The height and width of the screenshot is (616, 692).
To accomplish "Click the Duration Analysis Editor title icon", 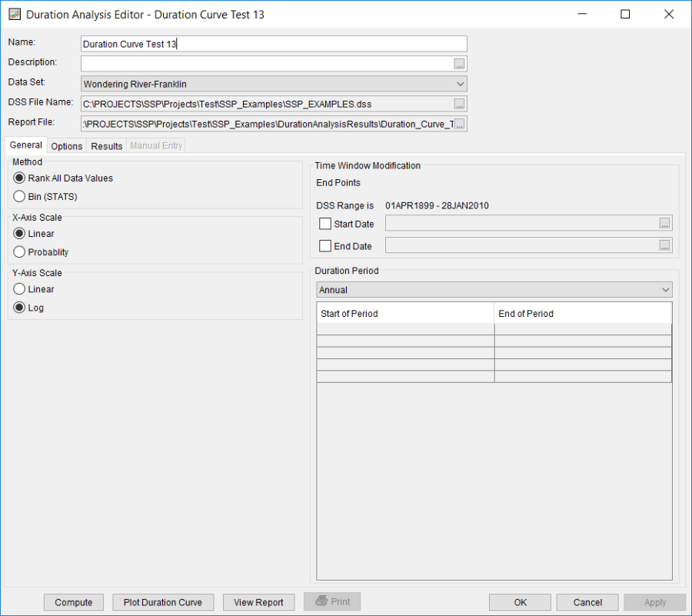I will [15, 14].
